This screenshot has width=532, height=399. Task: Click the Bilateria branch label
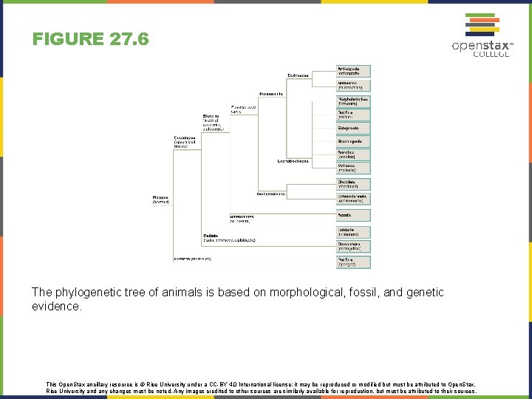coord(213,123)
